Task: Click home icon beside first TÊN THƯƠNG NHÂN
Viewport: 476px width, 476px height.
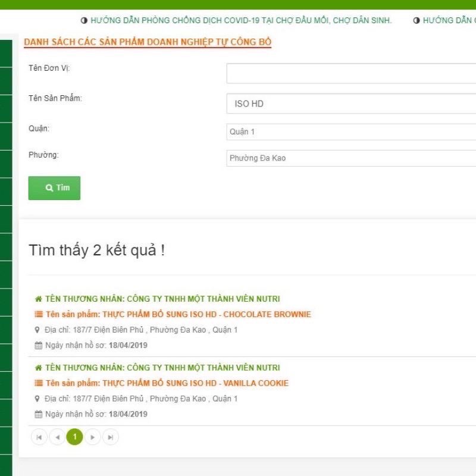Action: coord(39,299)
